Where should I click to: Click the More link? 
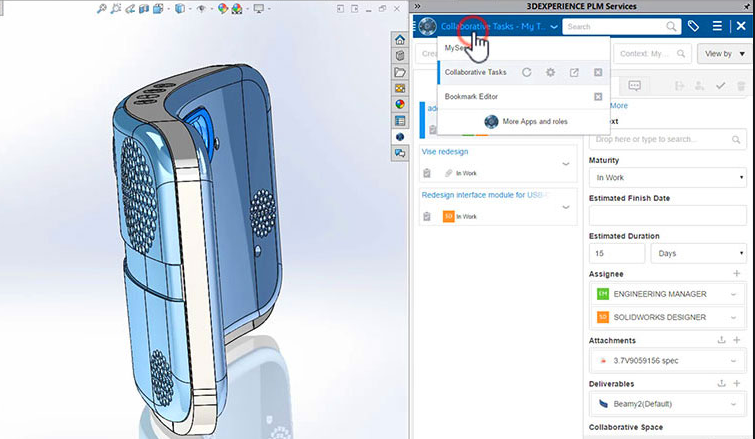coord(619,105)
